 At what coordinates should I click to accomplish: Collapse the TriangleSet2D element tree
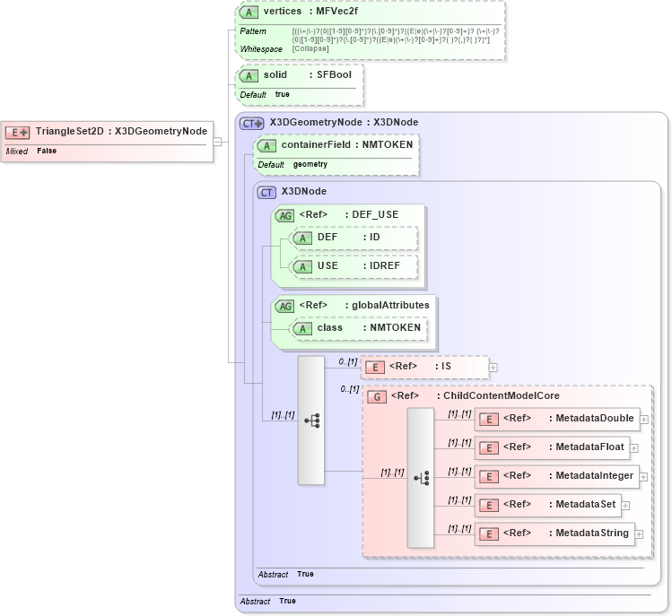tap(218, 142)
